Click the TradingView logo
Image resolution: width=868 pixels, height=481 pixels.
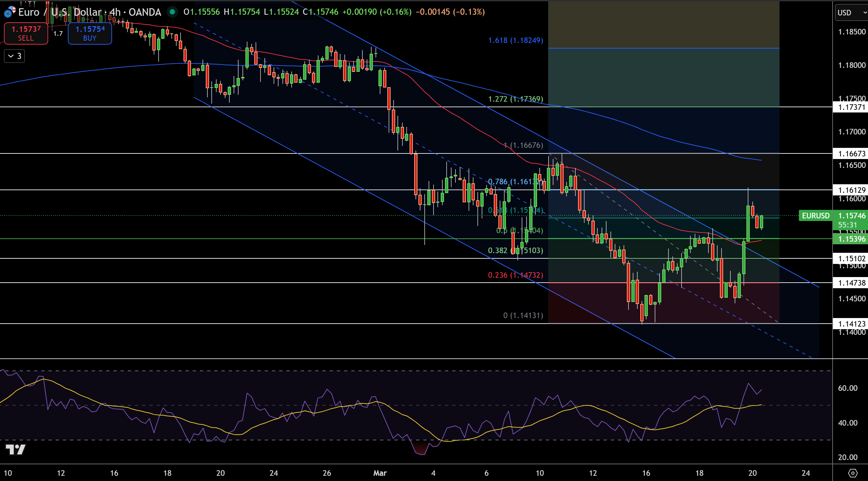[15, 449]
